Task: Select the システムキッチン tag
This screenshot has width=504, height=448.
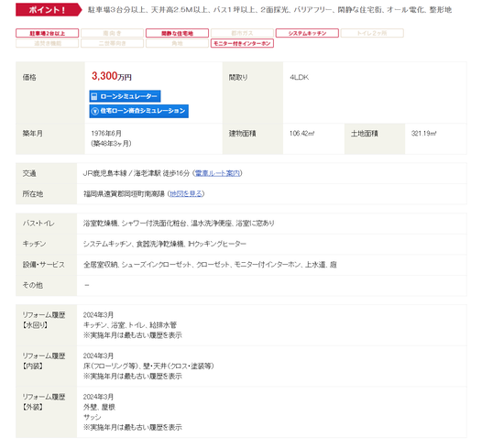Action: (x=307, y=33)
